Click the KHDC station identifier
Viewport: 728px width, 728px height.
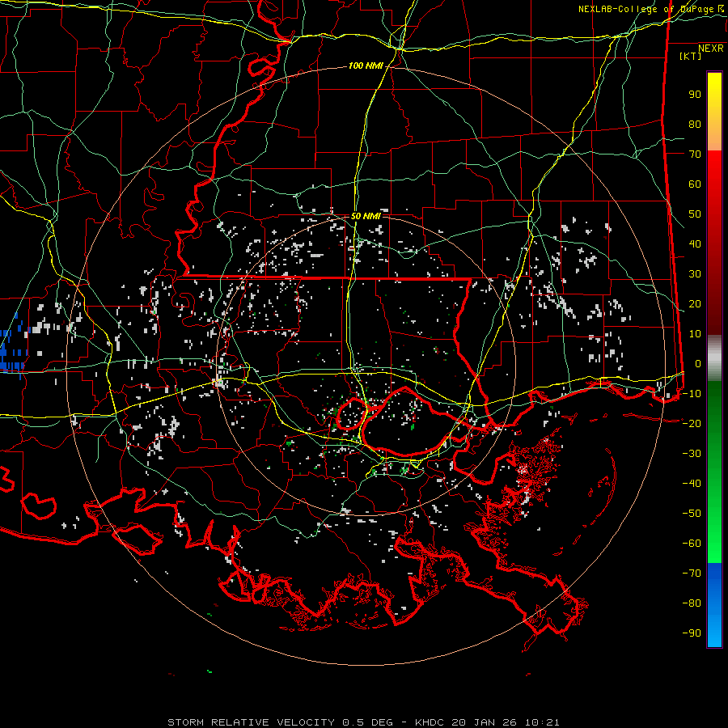click(x=430, y=722)
